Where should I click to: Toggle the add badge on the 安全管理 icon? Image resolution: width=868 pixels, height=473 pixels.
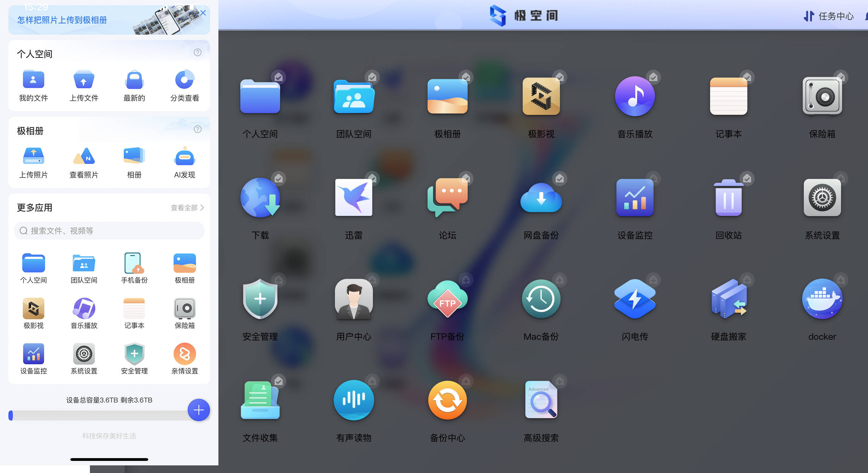click(278, 280)
